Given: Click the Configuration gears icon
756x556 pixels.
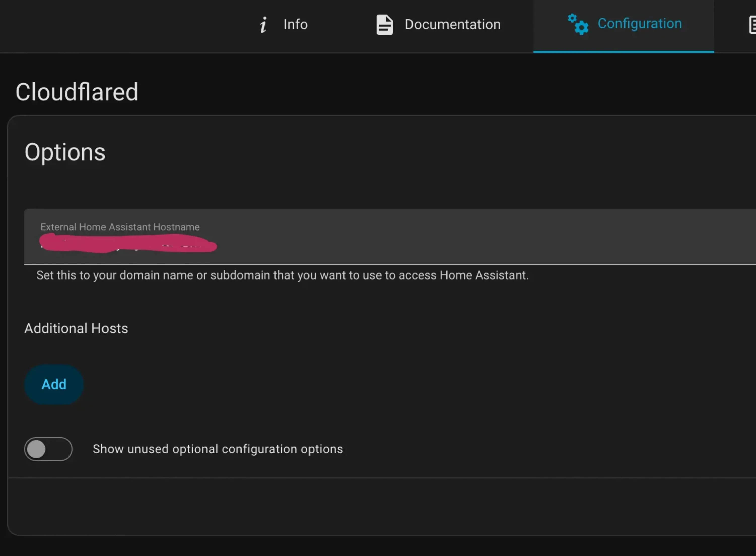Looking at the screenshot, I should click(x=578, y=24).
